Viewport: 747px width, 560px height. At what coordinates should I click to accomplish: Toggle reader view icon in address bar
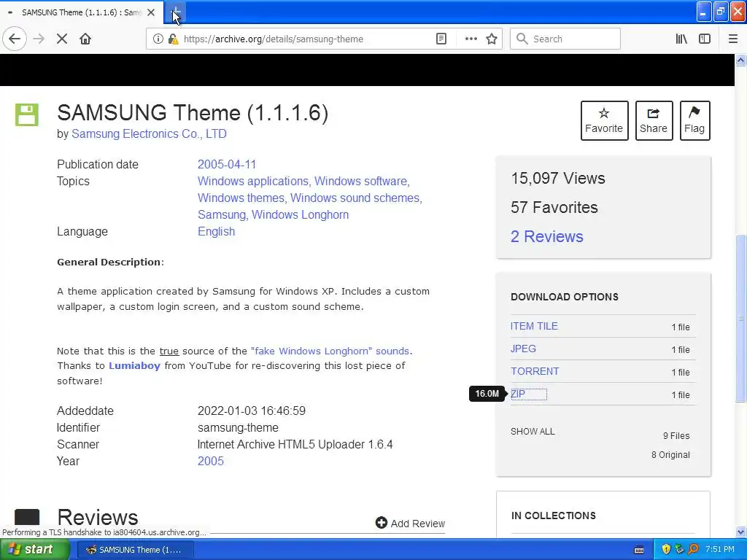(x=441, y=39)
